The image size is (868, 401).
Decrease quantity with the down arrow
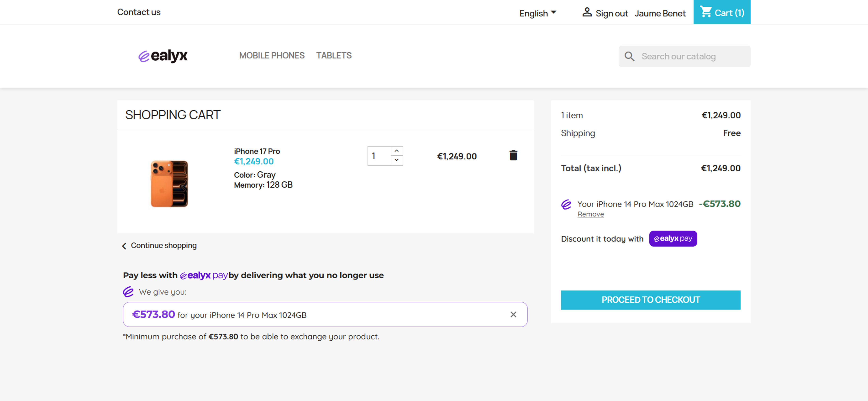pyautogui.click(x=397, y=160)
